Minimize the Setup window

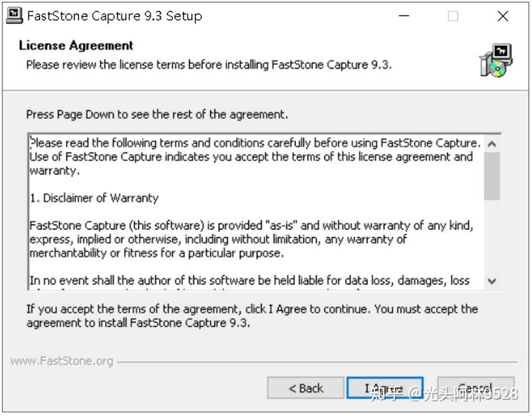pos(404,16)
